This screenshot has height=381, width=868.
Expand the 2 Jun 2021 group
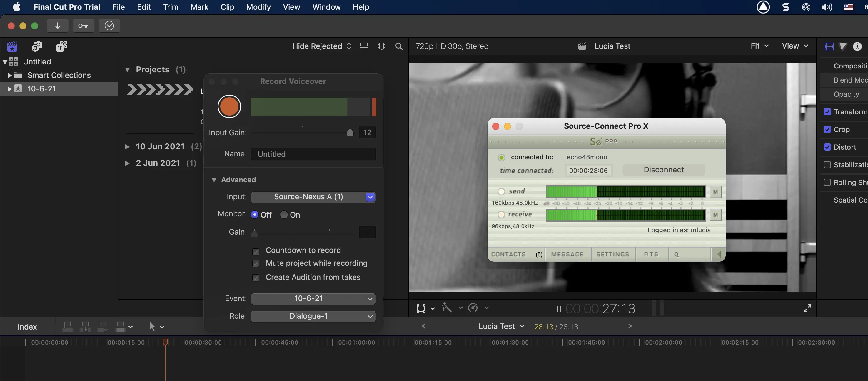pos(127,163)
